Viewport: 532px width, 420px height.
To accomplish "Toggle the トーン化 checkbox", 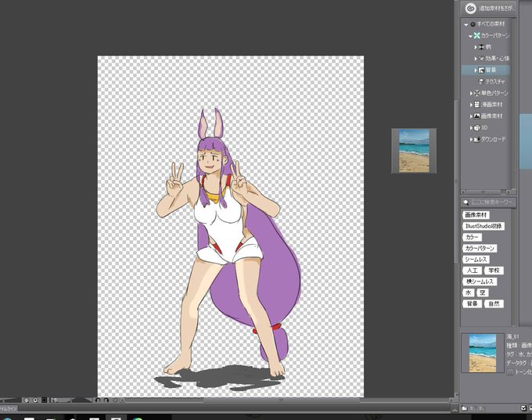I will click(x=509, y=372).
